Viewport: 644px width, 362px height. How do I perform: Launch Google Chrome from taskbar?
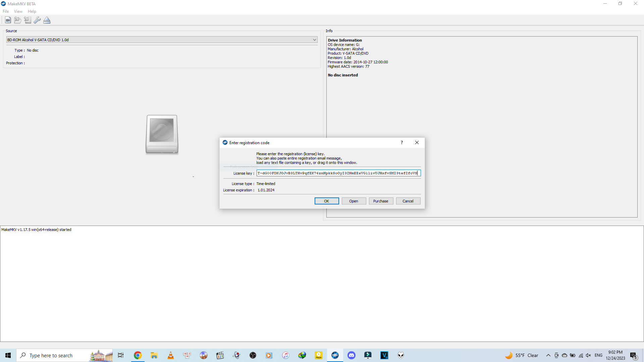[x=138, y=355]
